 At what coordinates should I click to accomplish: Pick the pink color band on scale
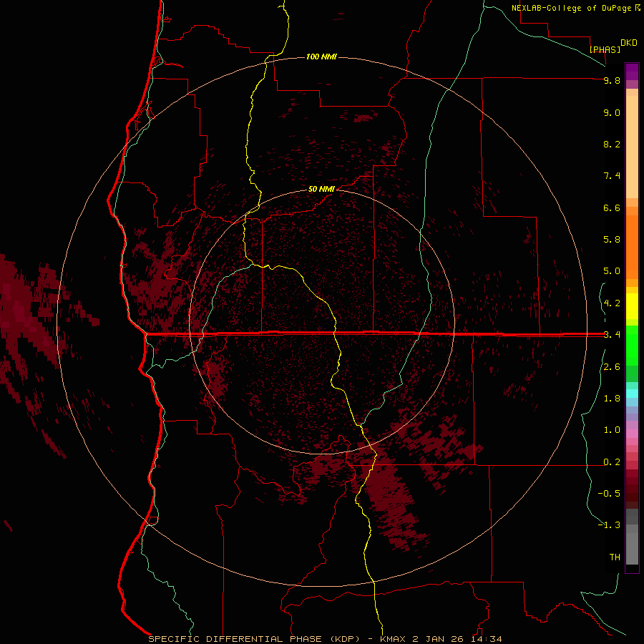tap(632, 434)
